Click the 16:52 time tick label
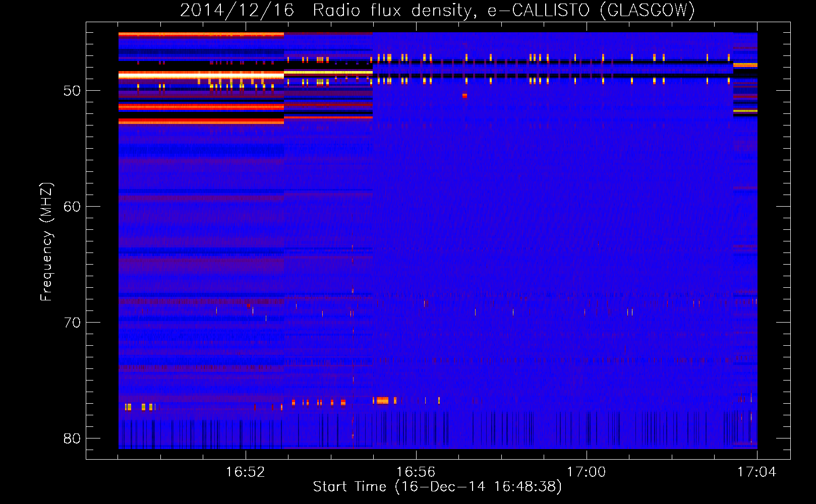Image resolution: width=816 pixels, height=504 pixels. click(245, 472)
